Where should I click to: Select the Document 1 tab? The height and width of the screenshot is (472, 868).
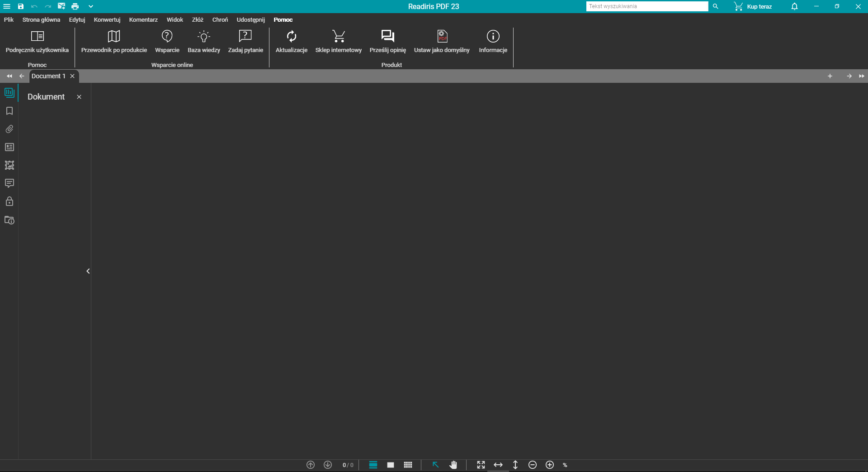[x=48, y=76]
